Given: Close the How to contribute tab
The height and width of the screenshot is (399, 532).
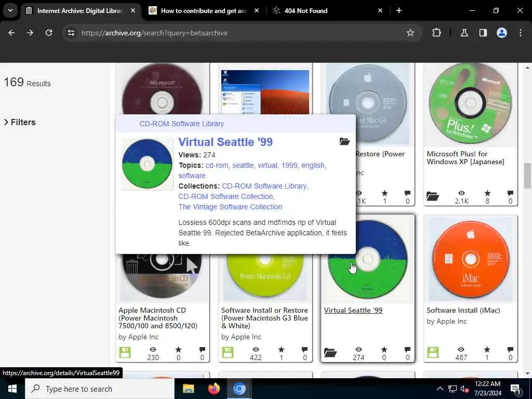Looking at the screenshot, I should click(257, 10).
